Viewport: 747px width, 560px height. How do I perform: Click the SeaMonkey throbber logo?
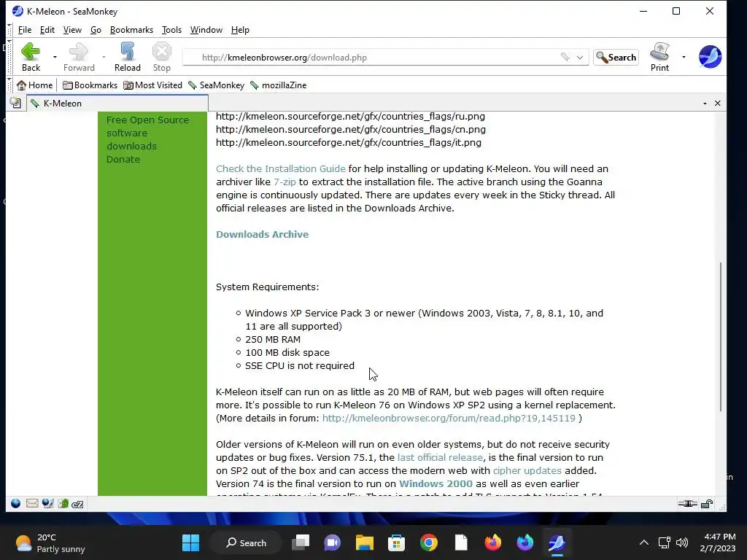[710, 57]
